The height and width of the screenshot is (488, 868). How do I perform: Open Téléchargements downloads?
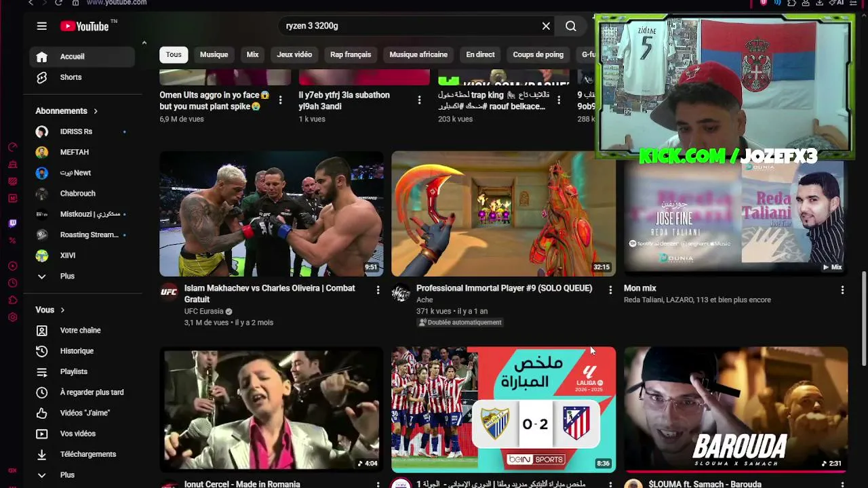coord(82,455)
